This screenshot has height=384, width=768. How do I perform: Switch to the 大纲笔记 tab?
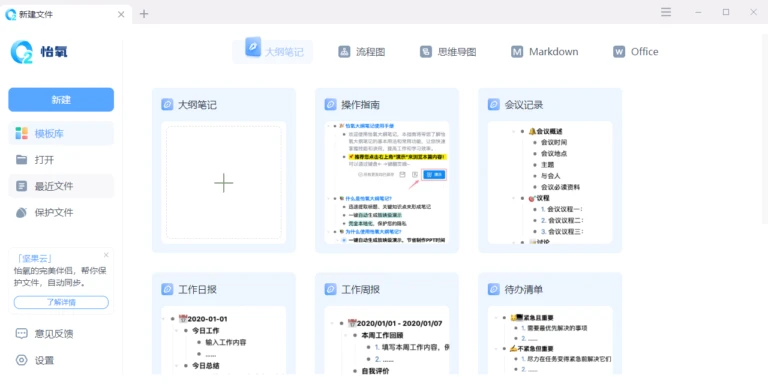272,51
